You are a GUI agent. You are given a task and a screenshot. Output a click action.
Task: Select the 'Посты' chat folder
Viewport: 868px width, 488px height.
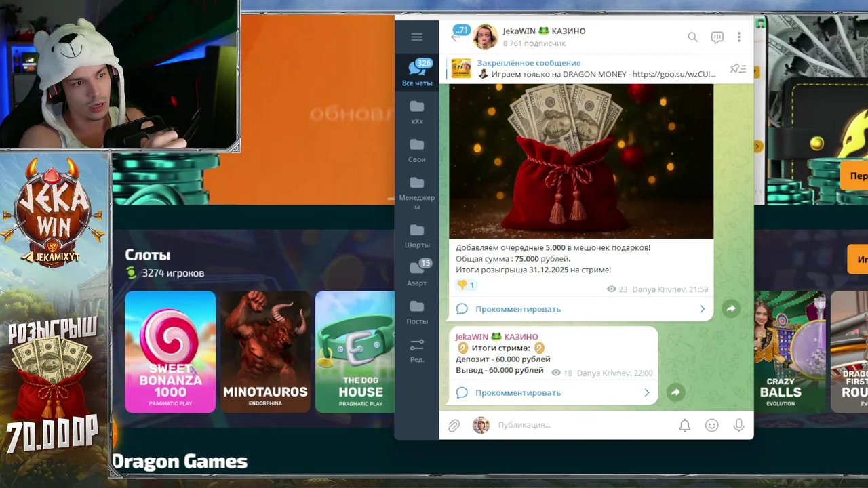click(417, 313)
